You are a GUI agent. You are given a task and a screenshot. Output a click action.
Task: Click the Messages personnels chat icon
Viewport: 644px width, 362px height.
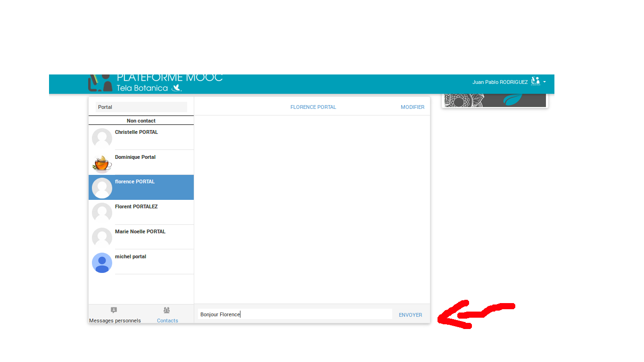pyautogui.click(x=114, y=310)
